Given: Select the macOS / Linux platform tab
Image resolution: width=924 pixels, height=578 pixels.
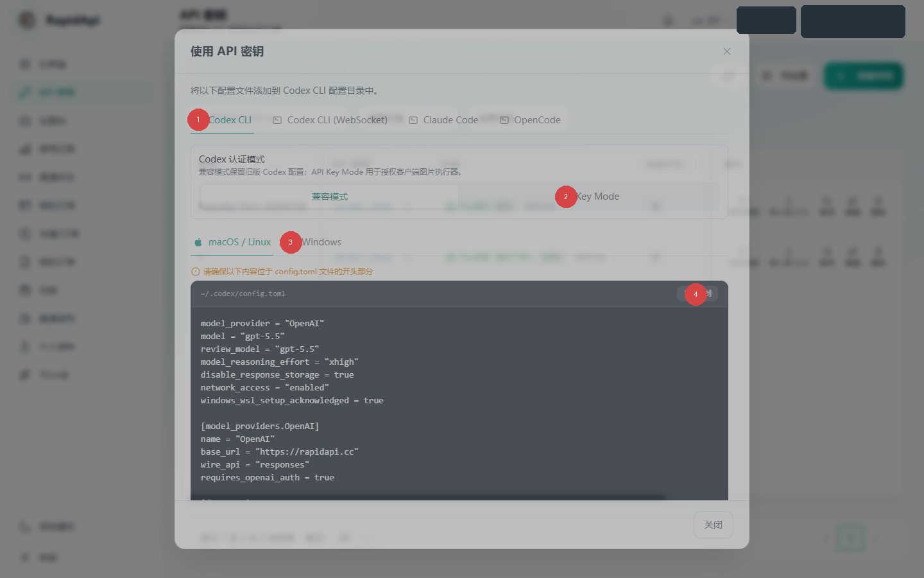Looking at the screenshot, I should pos(232,242).
